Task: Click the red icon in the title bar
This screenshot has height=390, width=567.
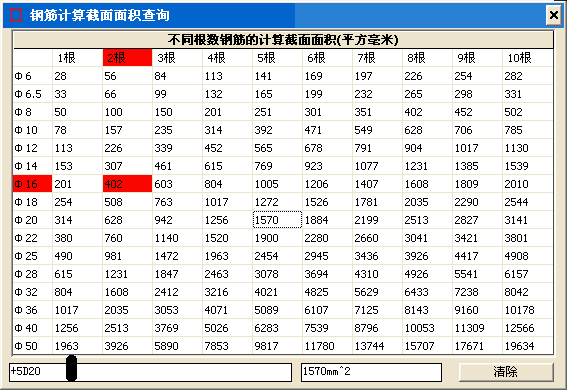Action: click(15, 15)
